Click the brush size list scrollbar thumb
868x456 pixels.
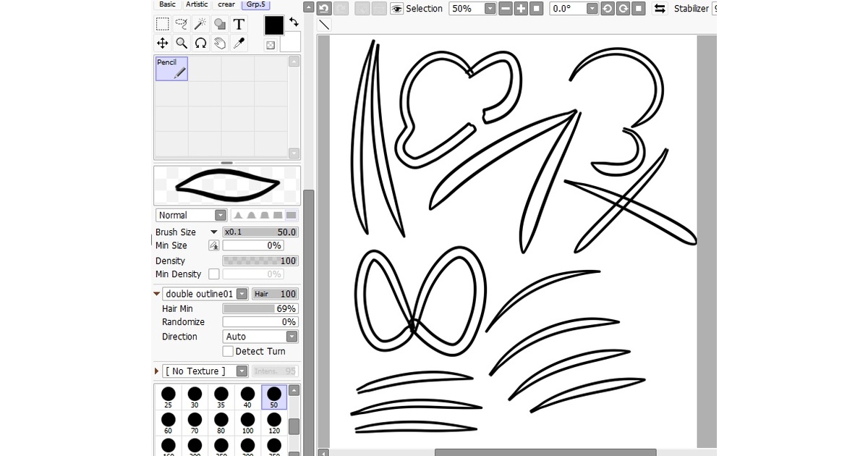[x=294, y=426]
